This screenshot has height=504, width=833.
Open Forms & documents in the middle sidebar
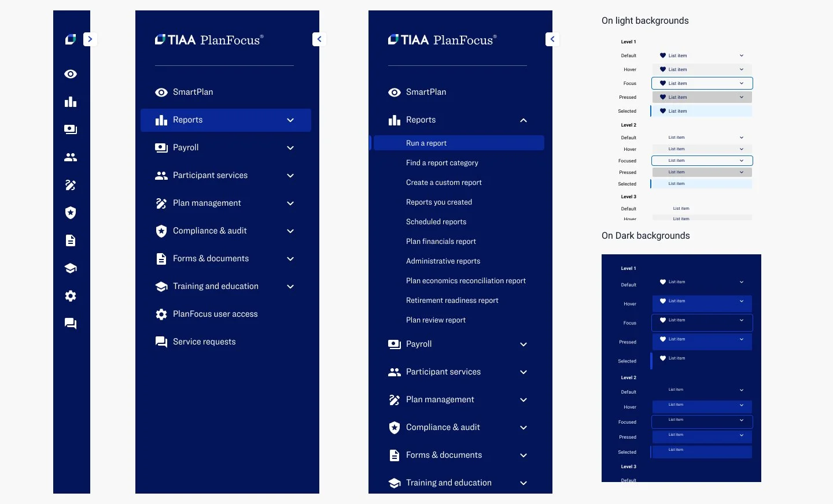click(226, 258)
